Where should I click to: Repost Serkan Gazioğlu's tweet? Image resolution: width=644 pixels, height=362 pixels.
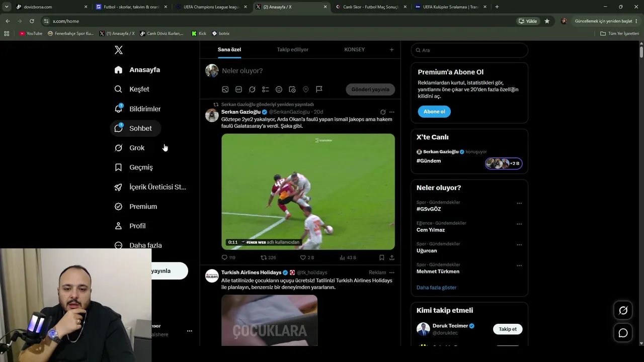point(268,257)
